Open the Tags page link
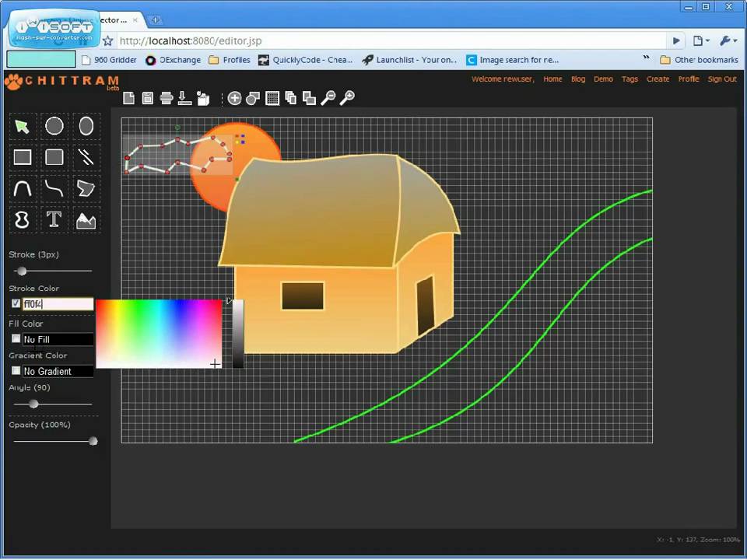This screenshot has height=560, width=747. (x=630, y=79)
